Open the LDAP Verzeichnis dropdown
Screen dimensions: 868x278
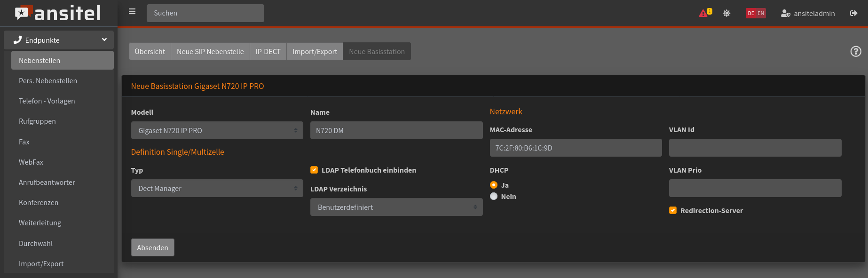pyautogui.click(x=396, y=207)
